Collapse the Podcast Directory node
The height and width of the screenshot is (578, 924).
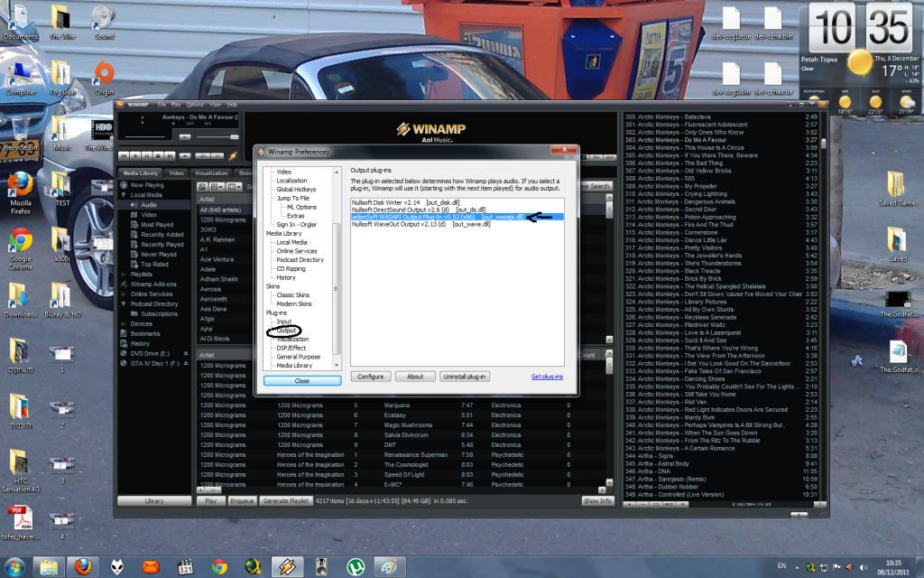point(124,303)
